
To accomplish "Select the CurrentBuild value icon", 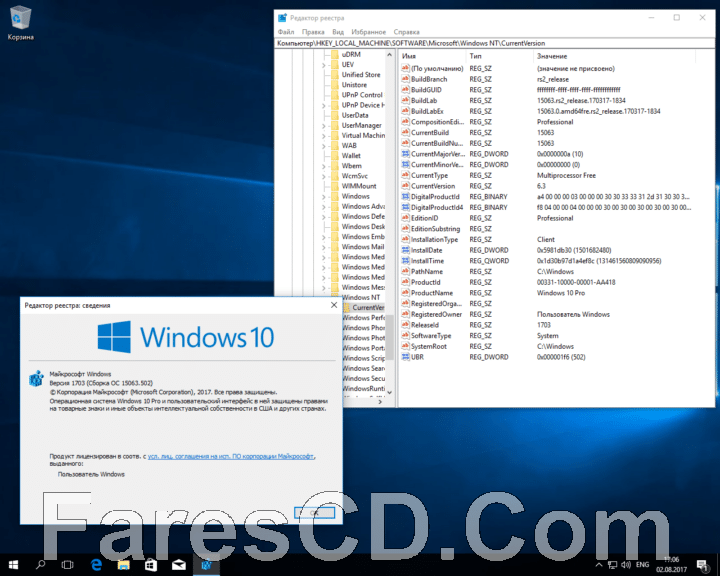I will click(x=405, y=132).
